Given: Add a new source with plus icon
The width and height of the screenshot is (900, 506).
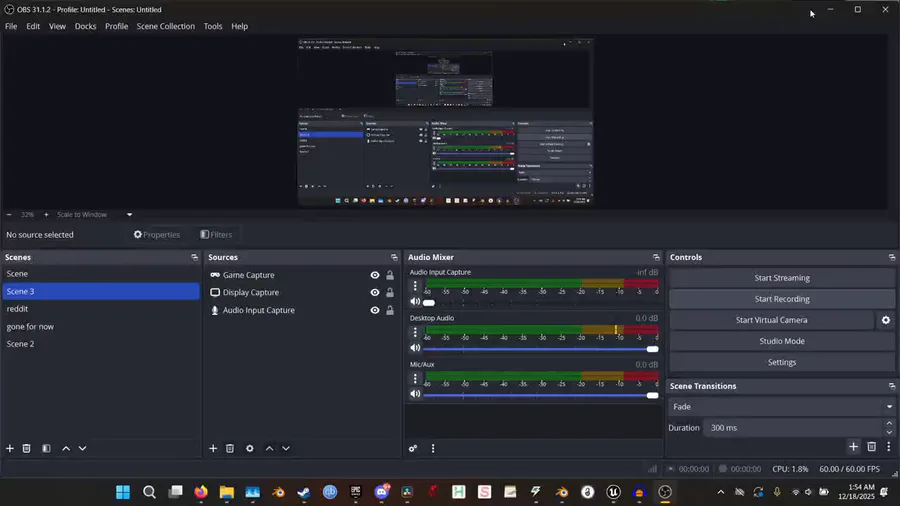Looking at the screenshot, I should 213,448.
